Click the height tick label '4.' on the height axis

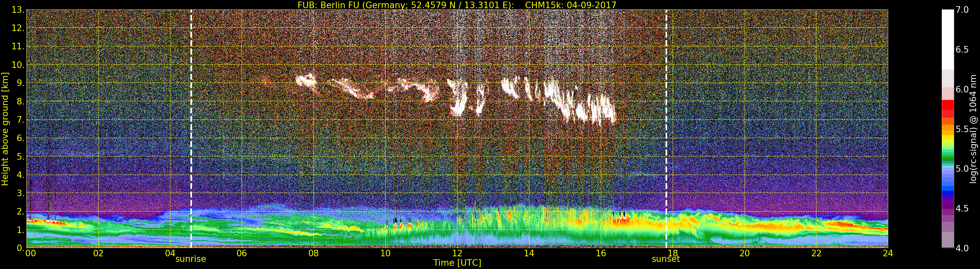(21, 175)
